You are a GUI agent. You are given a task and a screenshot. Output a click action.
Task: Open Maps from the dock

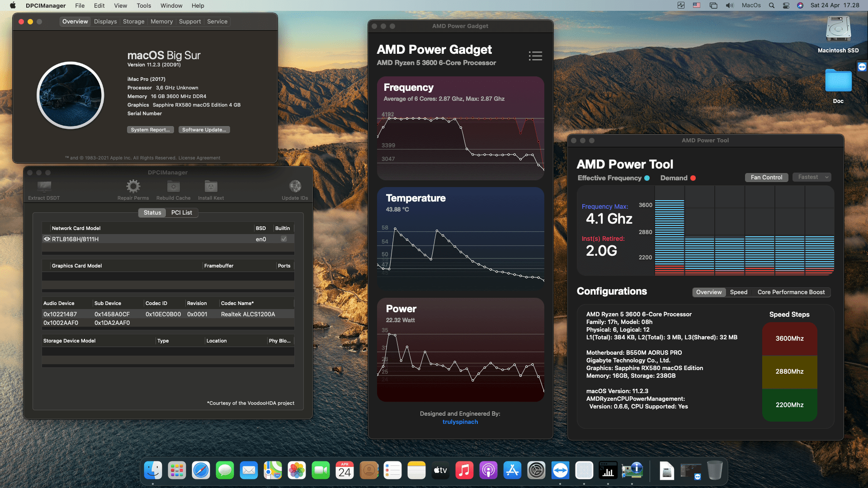(273, 470)
